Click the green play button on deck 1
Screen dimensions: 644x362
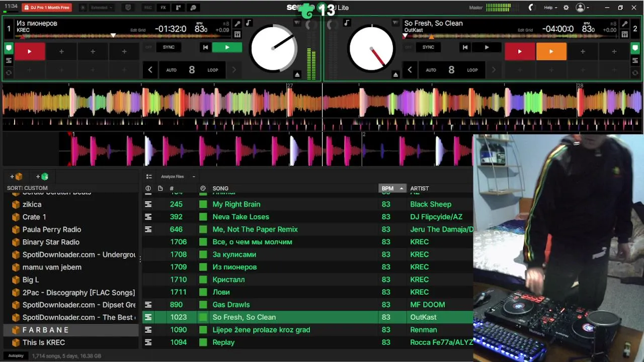point(227,47)
